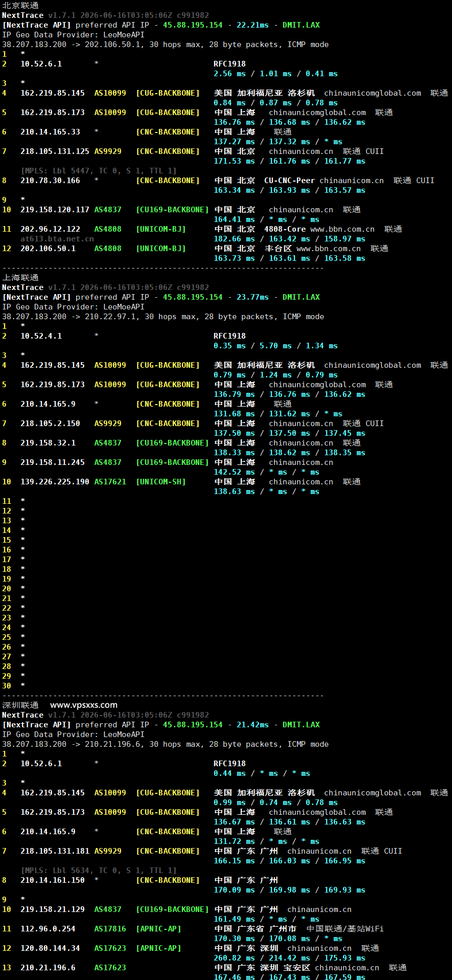The image size is (452, 980).
Task: Click IP address 210.14.165.33
Action: coord(50,132)
